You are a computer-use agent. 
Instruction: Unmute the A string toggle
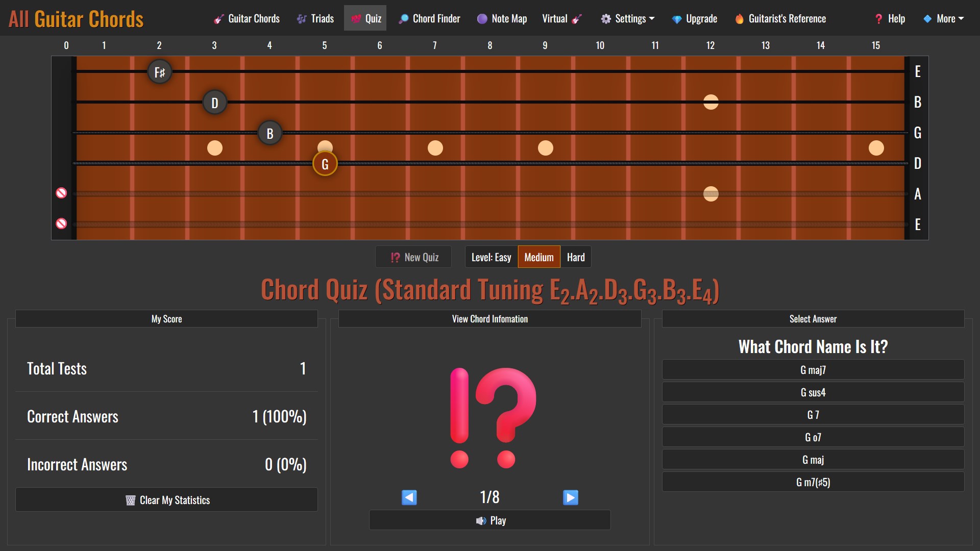(x=61, y=193)
